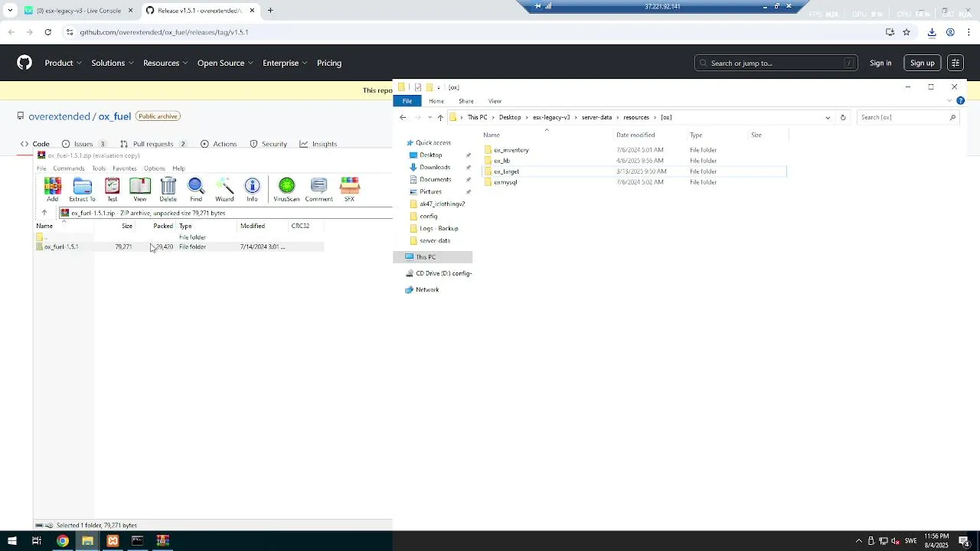
Task: Select the ox_lib folder in Explorer
Action: click(501, 161)
